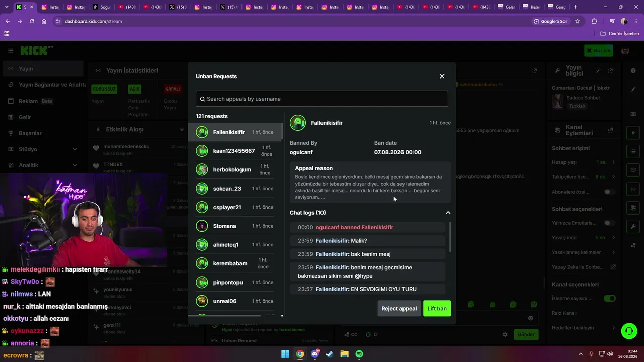Reject the appeal from Fallenikisifir
Screen dimensions: 644x362
399,308
